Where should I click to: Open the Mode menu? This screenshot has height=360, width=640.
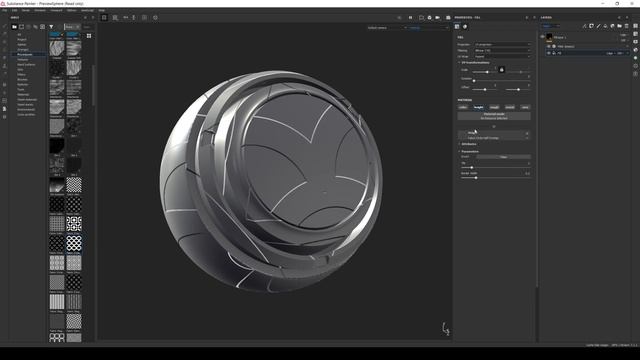coord(26,10)
